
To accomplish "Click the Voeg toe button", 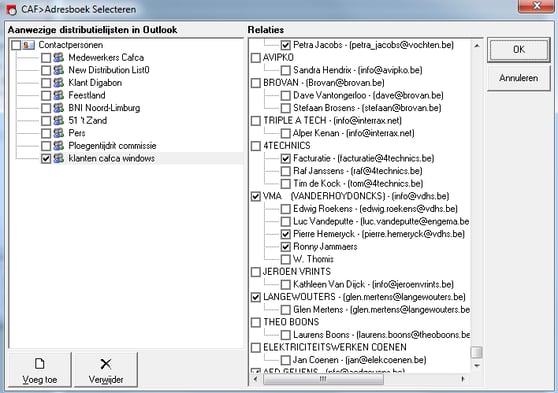I will 40,370.
